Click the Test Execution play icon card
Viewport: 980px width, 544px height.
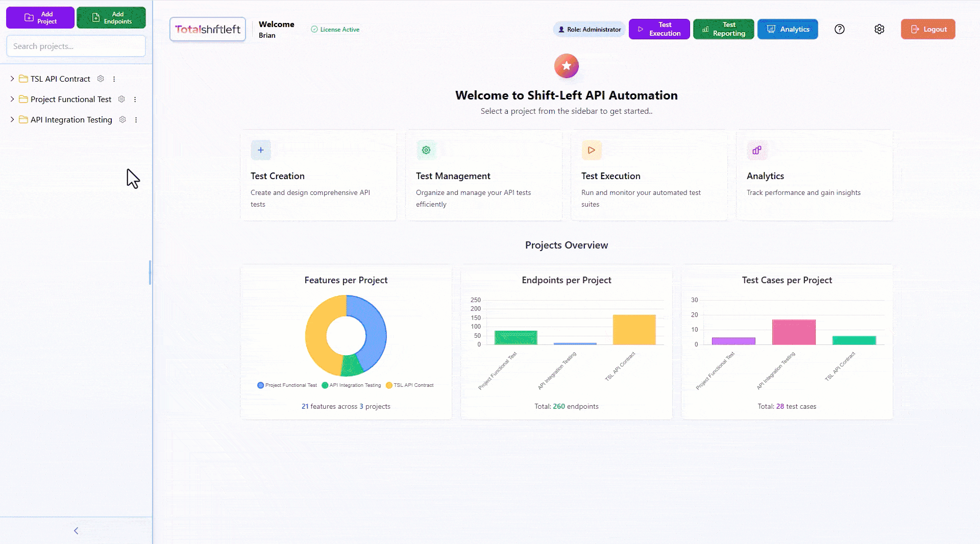(x=592, y=150)
